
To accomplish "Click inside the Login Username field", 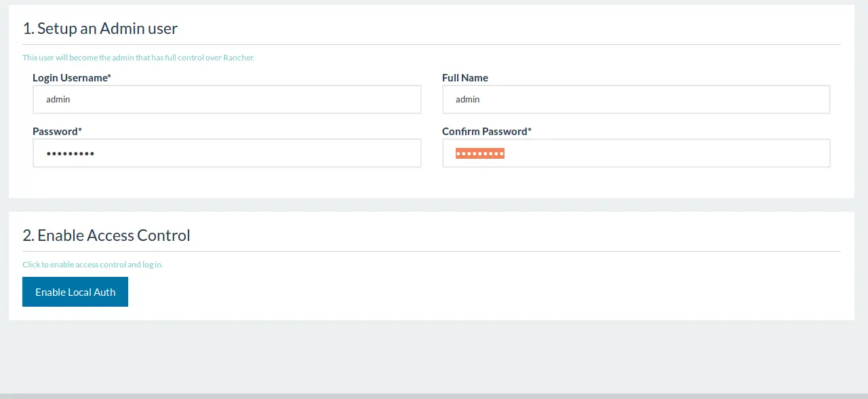I will [x=227, y=99].
